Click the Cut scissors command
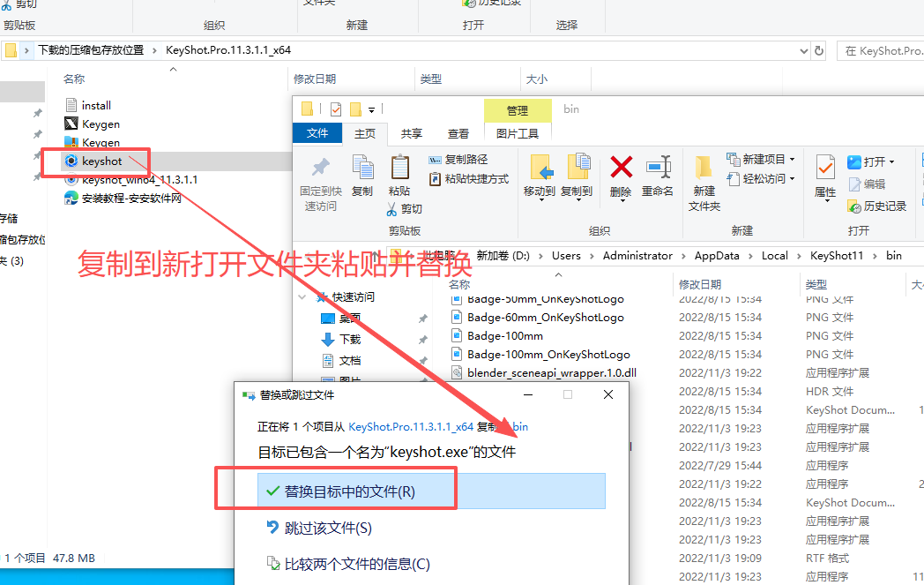The image size is (924, 585). [x=404, y=209]
